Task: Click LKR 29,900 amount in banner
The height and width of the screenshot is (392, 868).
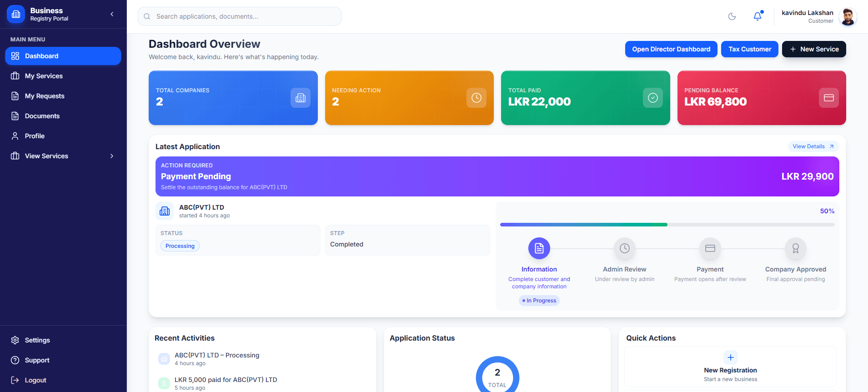Action: click(808, 176)
